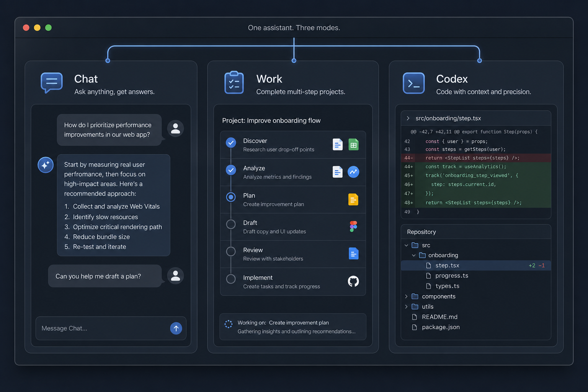The width and height of the screenshot is (588, 392).
Task: Select step.tsx in the repository tree
Action: [x=476, y=265]
